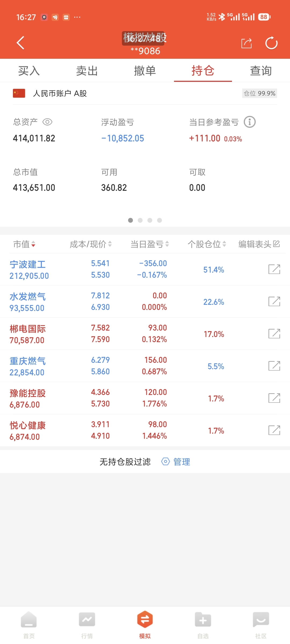This screenshot has width=290, height=644.
Task: Sort by 个股仓位 column header
Action: pyautogui.click(x=207, y=244)
